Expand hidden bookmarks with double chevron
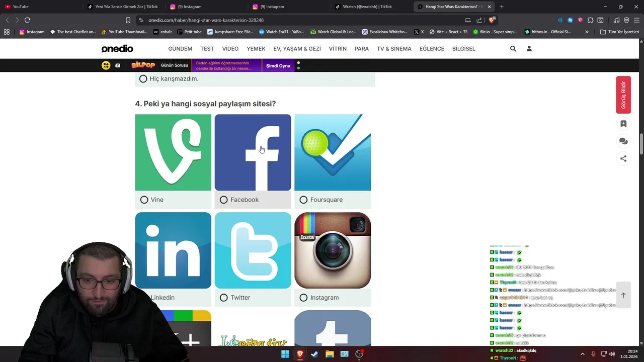Image resolution: width=644 pixels, height=362 pixels. click(587, 32)
